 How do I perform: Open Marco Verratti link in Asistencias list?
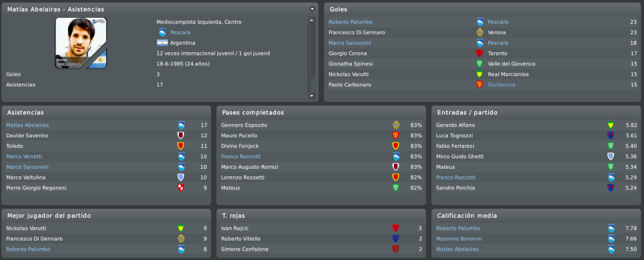[x=24, y=156]
